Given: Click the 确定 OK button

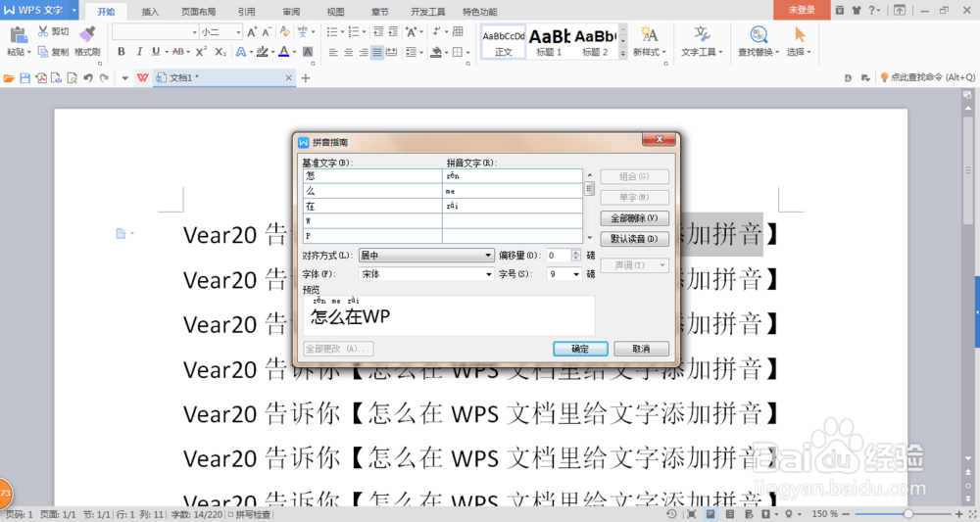Looking at the screenshot, I should [580, 349].
